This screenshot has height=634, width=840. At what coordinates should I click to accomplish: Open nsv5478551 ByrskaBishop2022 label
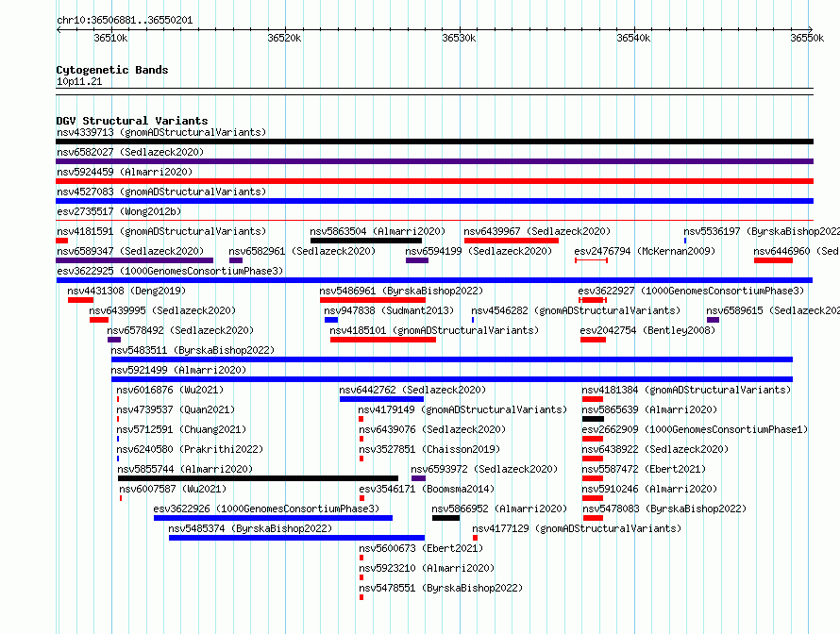[x=441, y=588]
